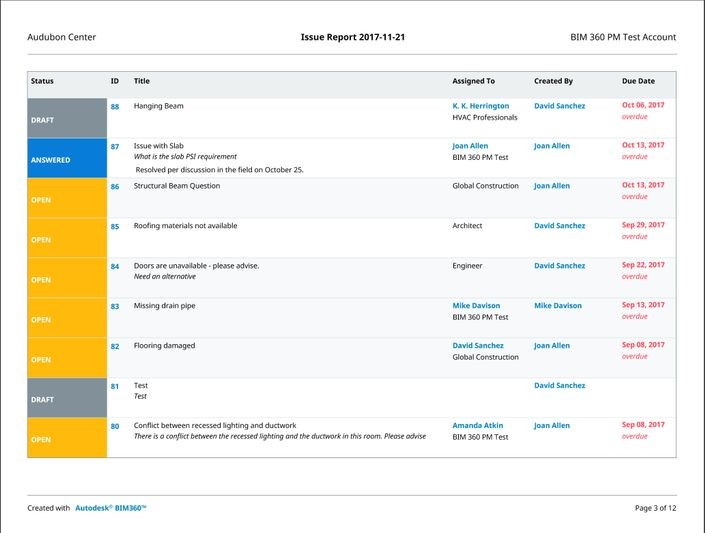Click the Oct 06, 2017 due date

pos(643,105)
